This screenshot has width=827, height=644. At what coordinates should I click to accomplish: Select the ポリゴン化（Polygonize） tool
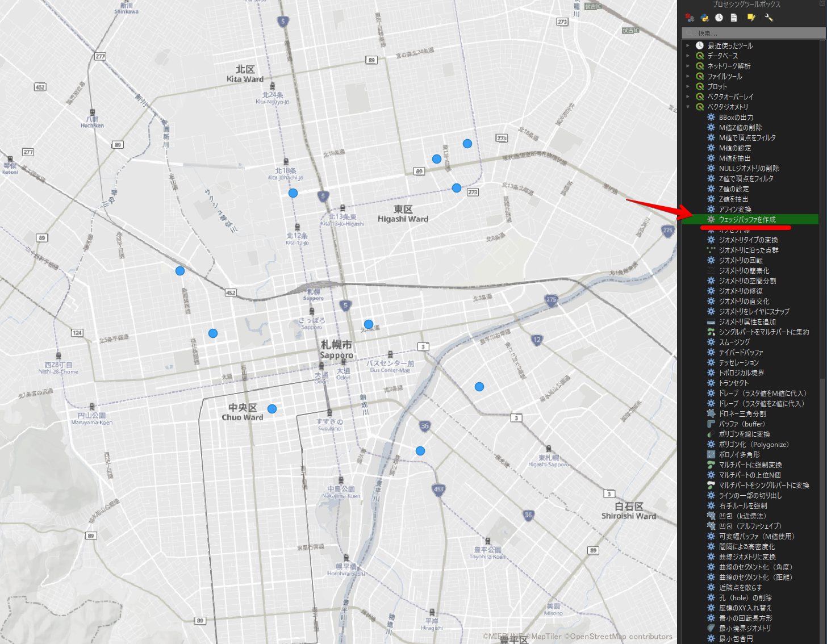754,445
